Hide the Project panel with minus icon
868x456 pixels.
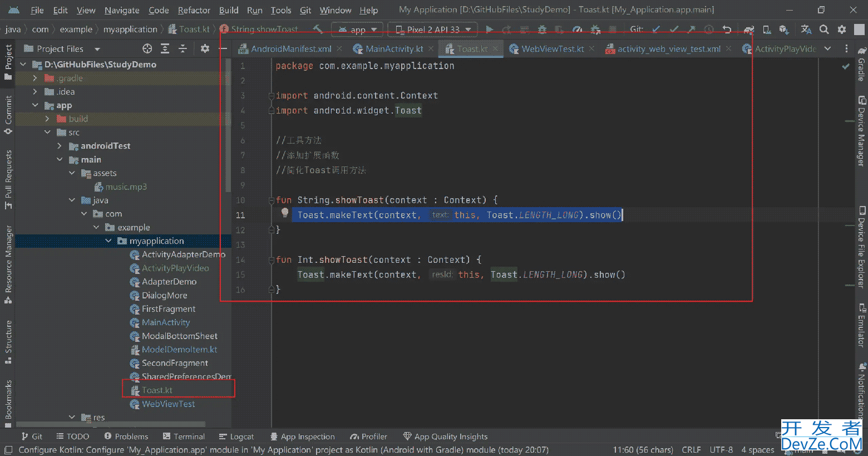click(223, 49)
